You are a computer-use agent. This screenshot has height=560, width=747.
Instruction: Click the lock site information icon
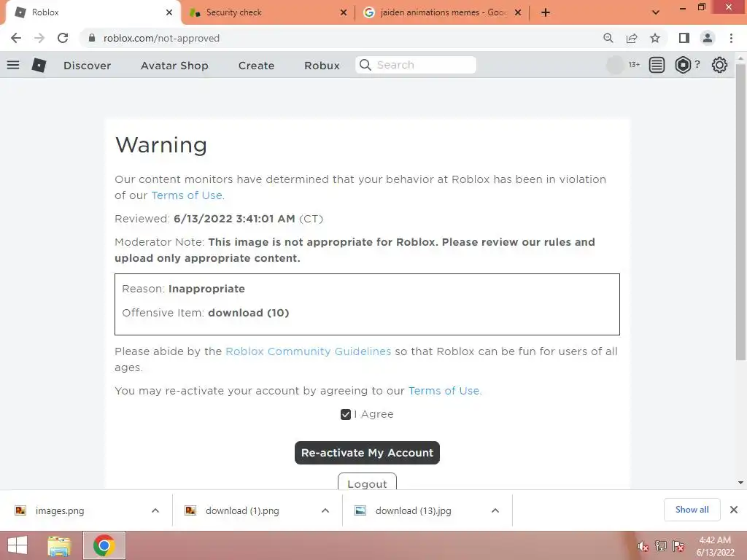tap(92, 38)
